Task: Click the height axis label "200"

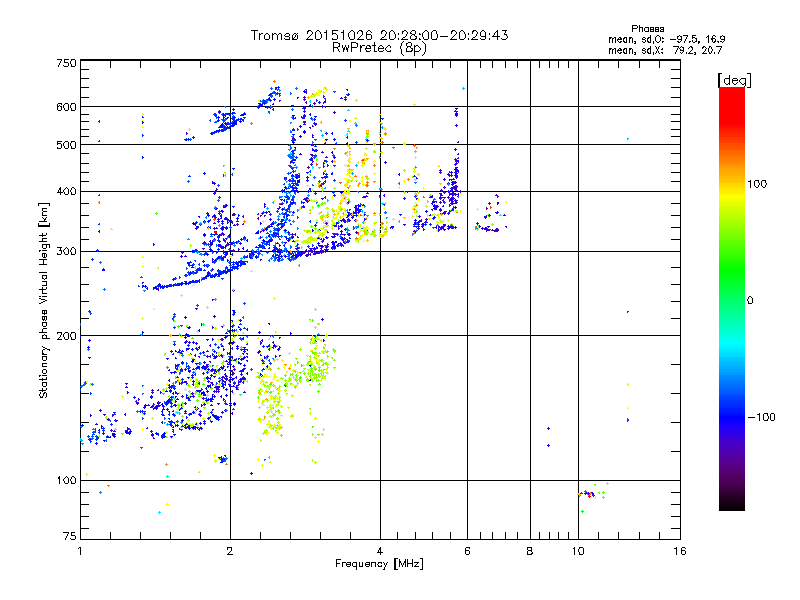Action: point(66,336)
